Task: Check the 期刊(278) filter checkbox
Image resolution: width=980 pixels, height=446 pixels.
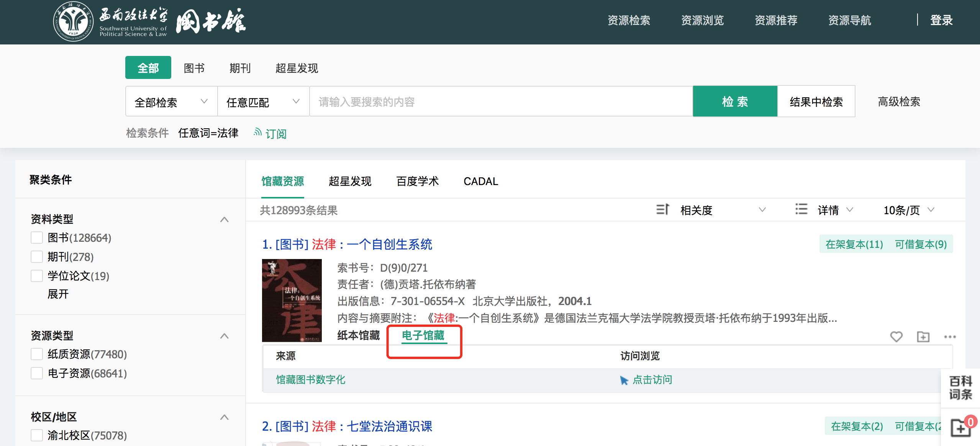Action: [37, 257]
